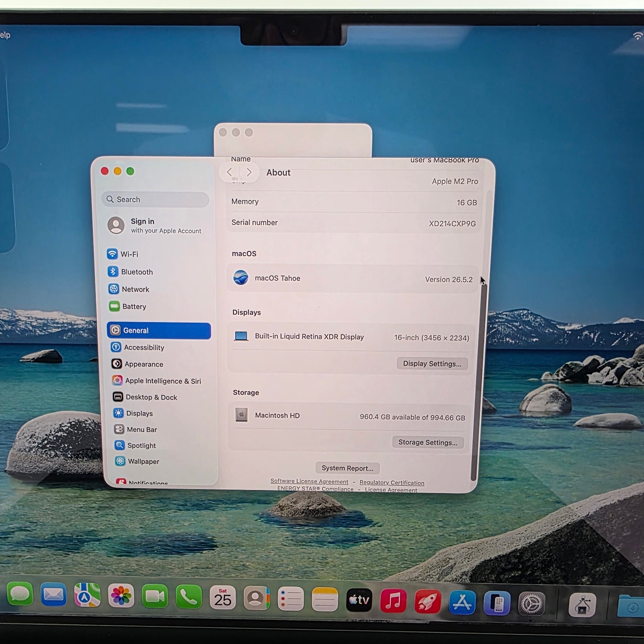Open Maps from the Dock
This screenshot has height=644, width=644.
[87, 595]
